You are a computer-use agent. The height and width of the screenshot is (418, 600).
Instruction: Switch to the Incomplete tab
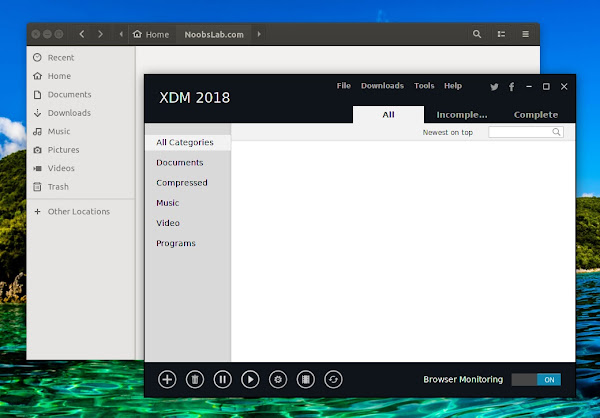[x=462, y=115]
